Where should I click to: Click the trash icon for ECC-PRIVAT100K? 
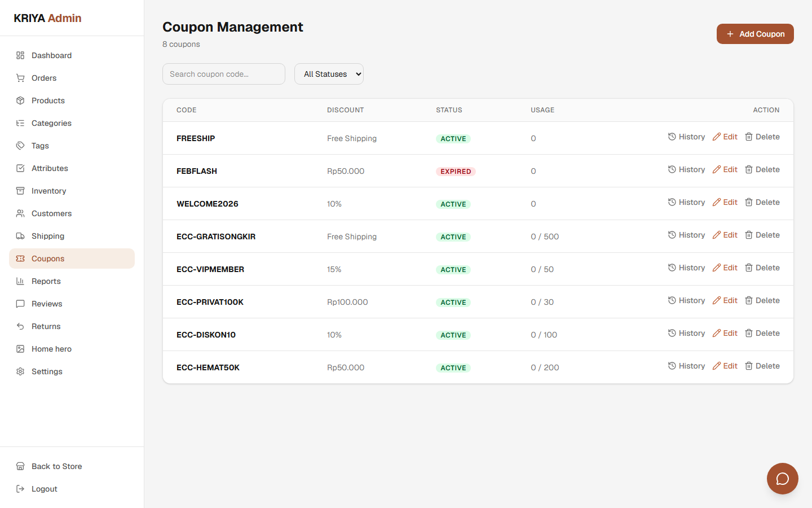point(749,300)
